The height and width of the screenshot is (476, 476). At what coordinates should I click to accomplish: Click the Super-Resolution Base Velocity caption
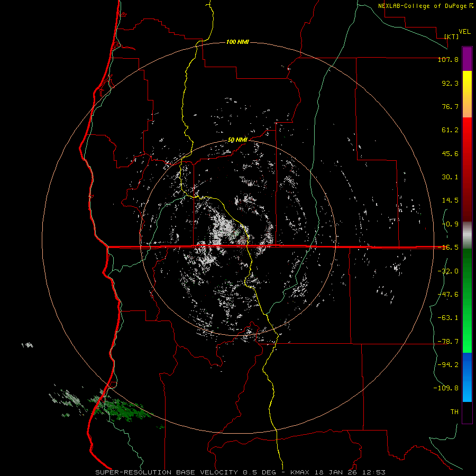coord(240,472)
